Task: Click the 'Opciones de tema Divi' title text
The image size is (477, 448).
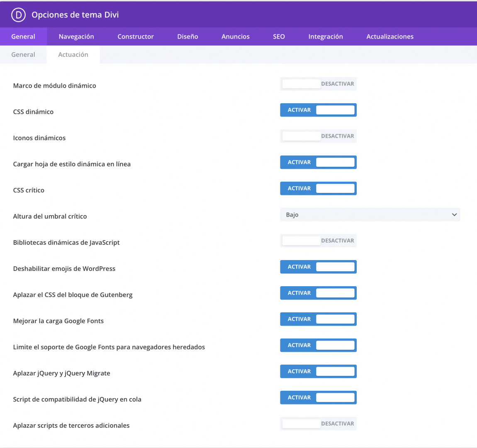Action: [x=75, y=15]
